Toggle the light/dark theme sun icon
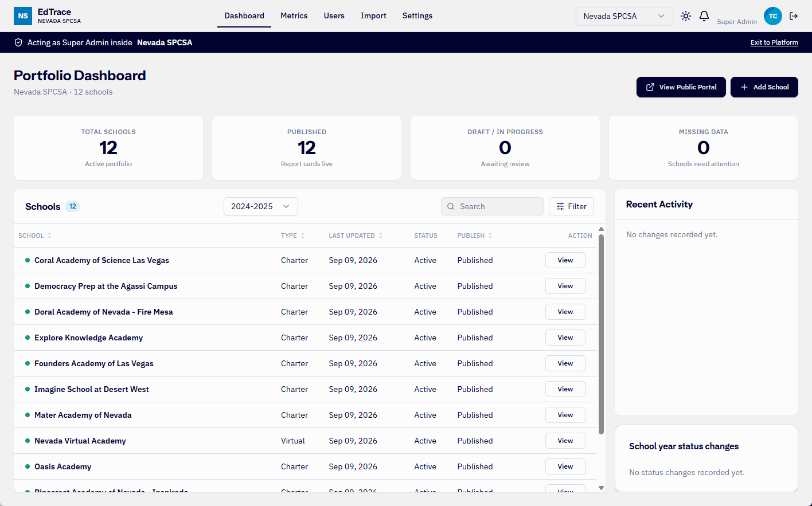The image size is (812, 506). point(686,16)
